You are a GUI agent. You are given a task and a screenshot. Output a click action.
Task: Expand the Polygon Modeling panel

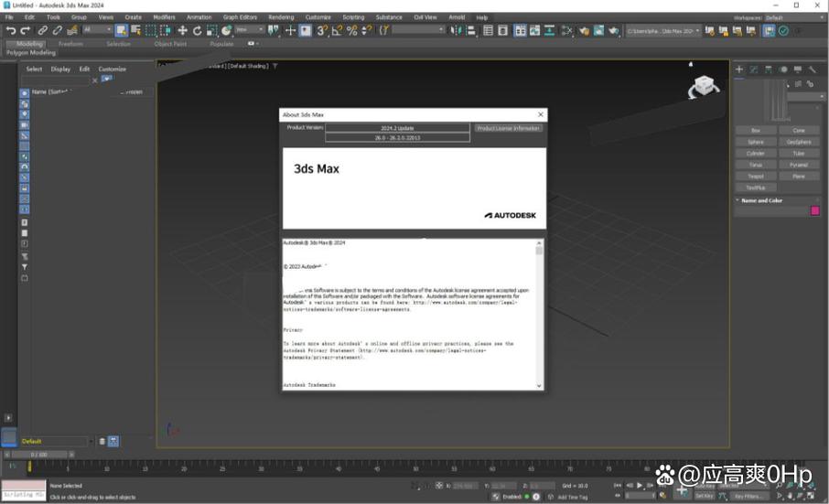click(x=31, y=53)
